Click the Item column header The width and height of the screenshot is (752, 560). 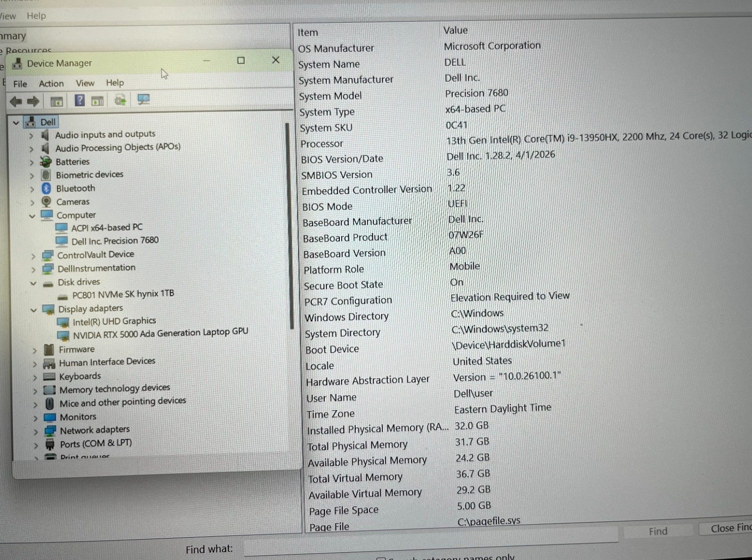[x=308, y=32]
